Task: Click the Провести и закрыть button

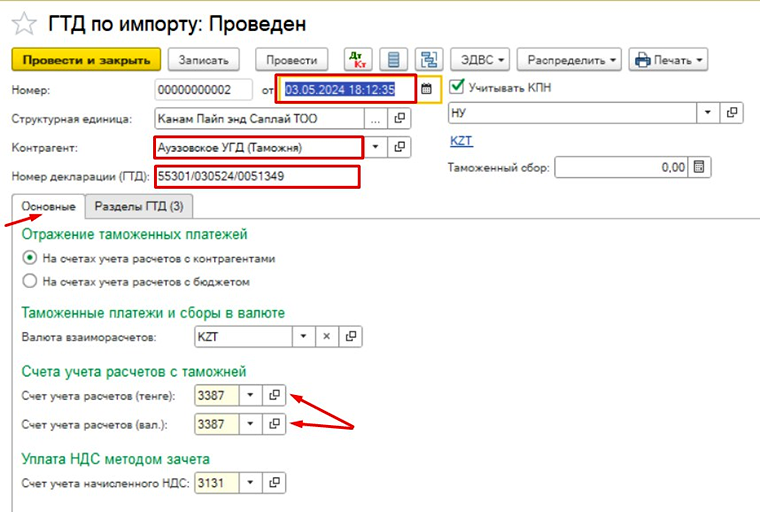Action: tap(85, 60)
